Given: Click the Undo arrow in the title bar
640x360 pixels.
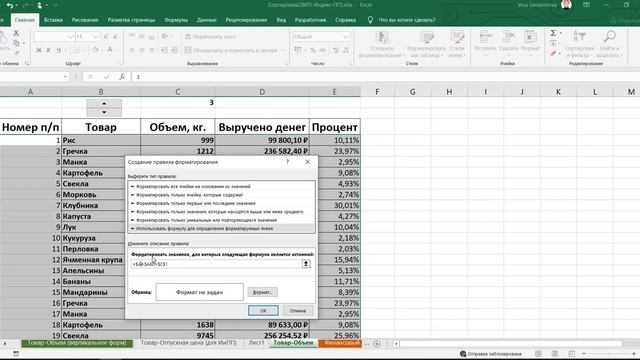Looking at the screenshot, I should coord(10,5).
